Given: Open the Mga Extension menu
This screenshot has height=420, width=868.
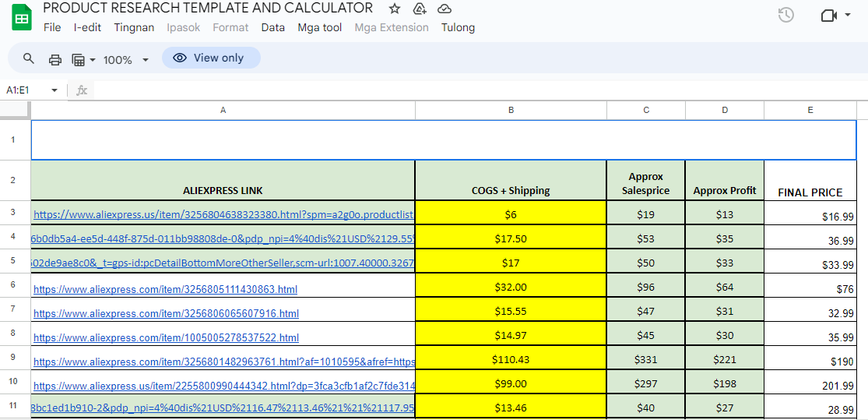Looking at the screenshot, I should (x=392, y=28).
